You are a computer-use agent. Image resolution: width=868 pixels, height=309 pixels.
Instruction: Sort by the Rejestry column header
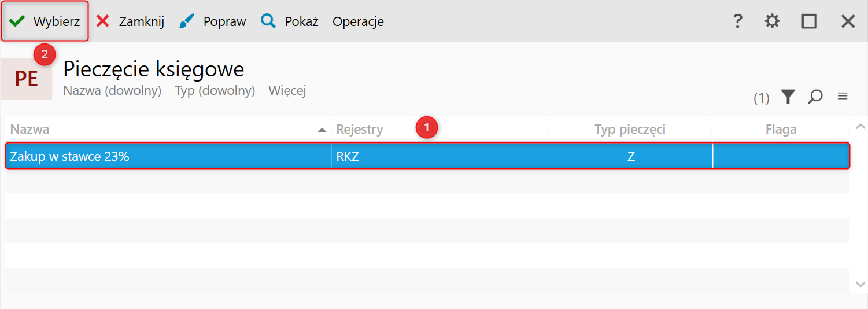coord(440,129)
